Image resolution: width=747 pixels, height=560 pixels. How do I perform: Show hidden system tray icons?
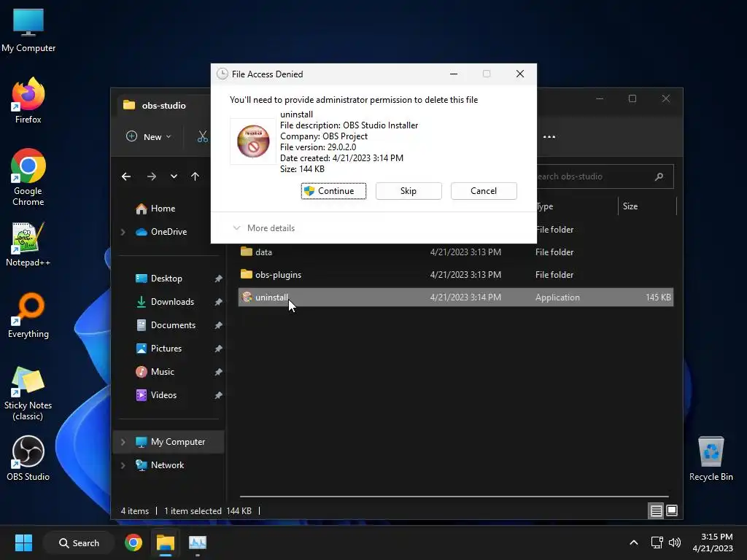pos(634,542)
